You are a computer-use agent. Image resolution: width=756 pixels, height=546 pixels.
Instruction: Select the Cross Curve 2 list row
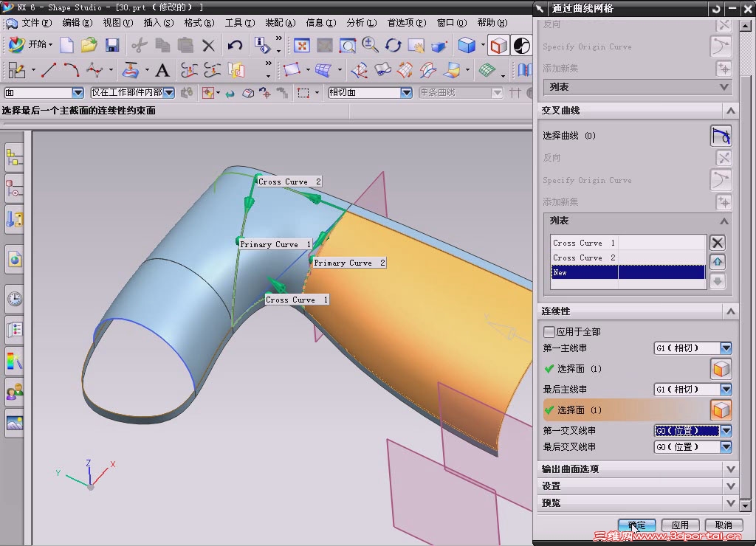coord(628,258)
